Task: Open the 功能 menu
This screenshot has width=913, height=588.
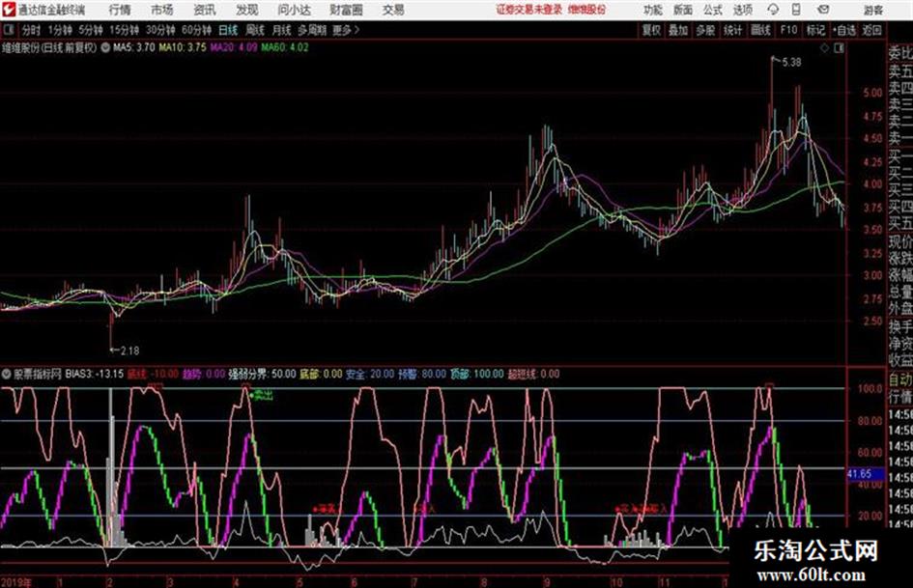Action: pyautogui.click(x=653, y=10)
